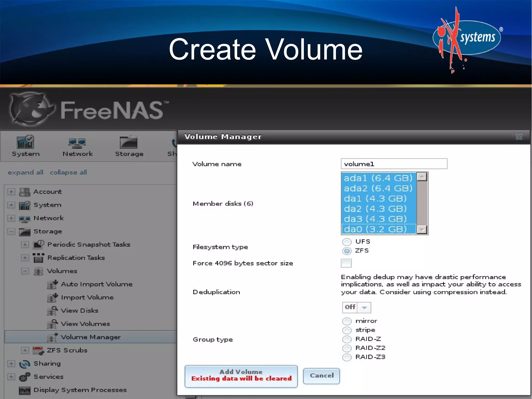Select RAID-Z3 group type
The width and height of the screenshot is (532, 399).
347,357
